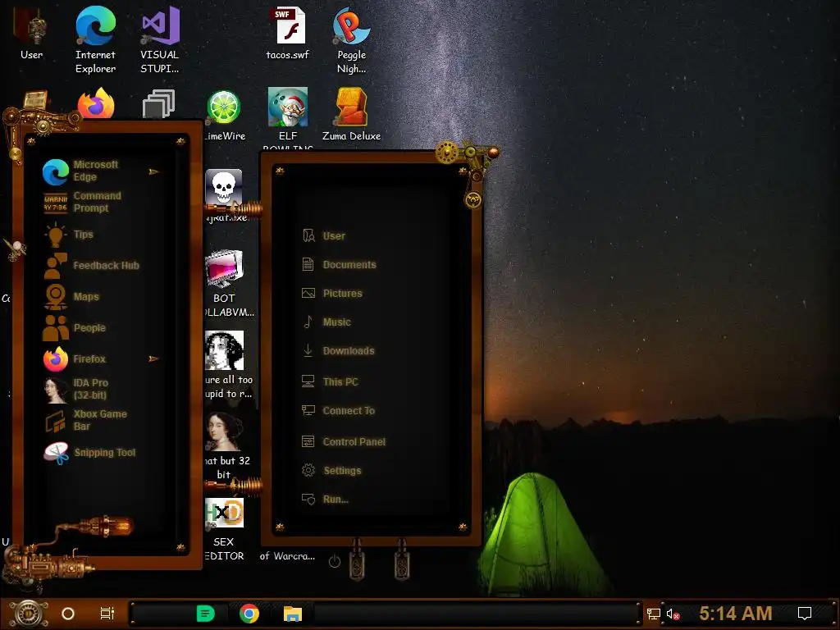840x630 pixels.
Task: Open the notification center icon
Action: (805, 614)
